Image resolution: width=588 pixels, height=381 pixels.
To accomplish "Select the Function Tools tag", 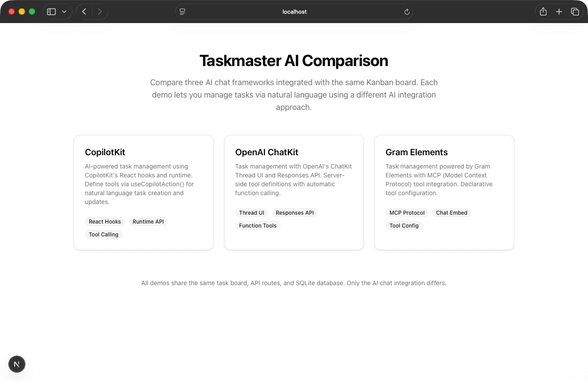I will pyautogui.click(x=258, y=225).
